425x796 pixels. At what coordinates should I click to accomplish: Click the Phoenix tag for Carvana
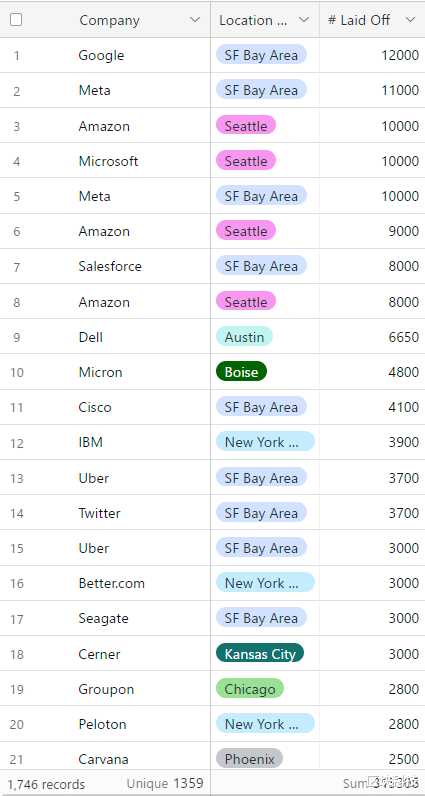(x=249, y=759)
